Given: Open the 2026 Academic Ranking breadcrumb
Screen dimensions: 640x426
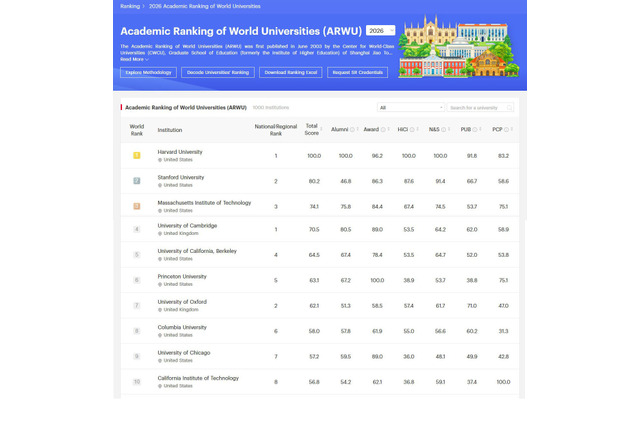Looking at the screenshot, I should click(204, 6).
